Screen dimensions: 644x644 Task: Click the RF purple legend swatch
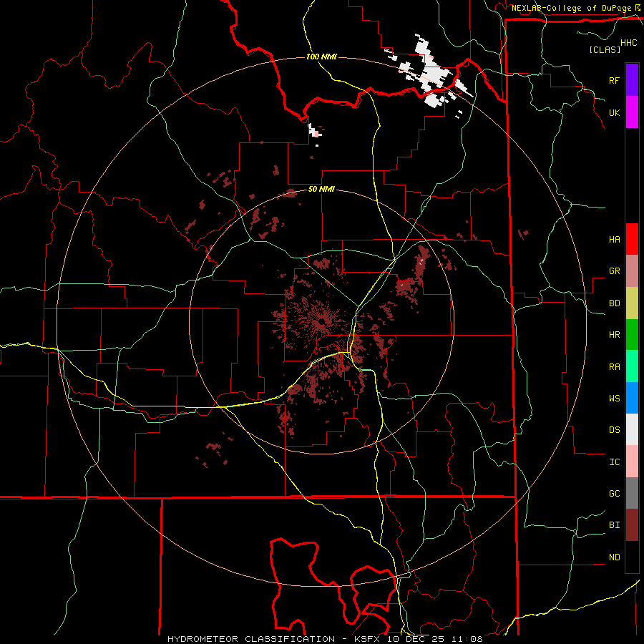(x=632, y=80)
